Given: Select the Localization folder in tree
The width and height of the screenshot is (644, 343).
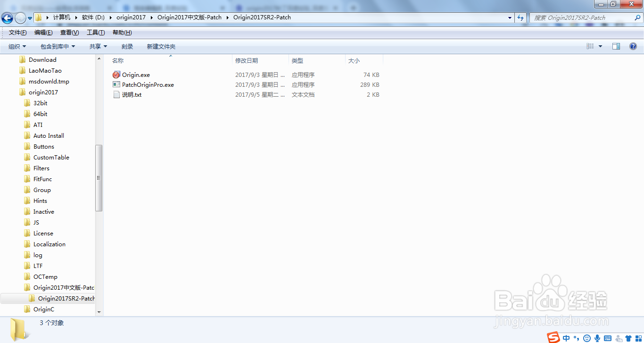Looking at the screenshot, I should click(x=50, y=244).
